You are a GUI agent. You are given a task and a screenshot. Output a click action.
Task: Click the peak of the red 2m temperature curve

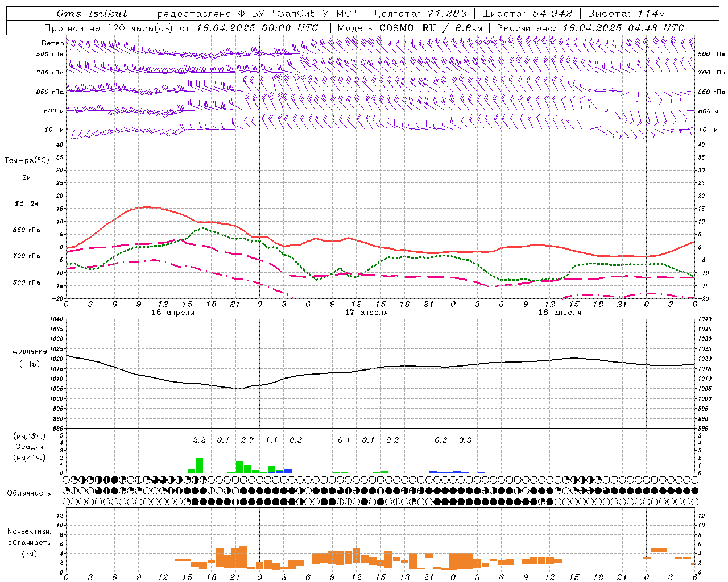[x=146, y=207]
